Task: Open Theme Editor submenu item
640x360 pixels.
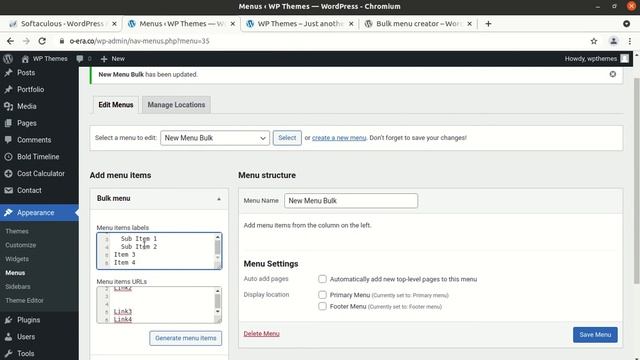Action: coord(24,300)
